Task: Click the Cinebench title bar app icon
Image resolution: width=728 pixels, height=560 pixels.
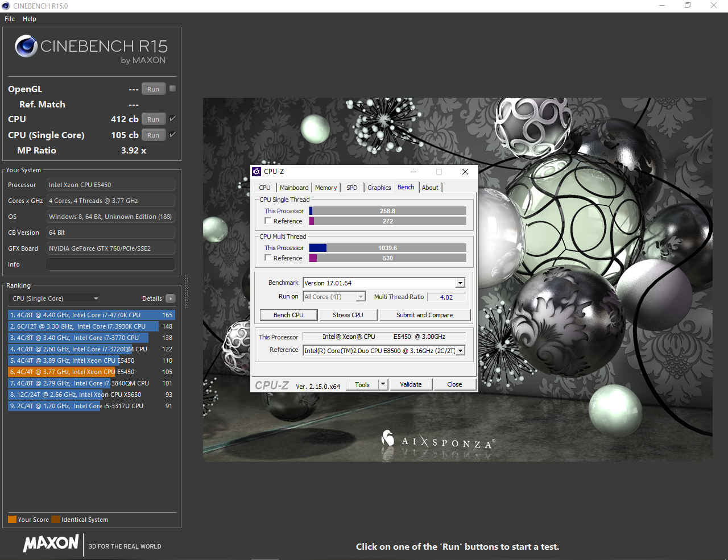Action: click(x=6, y=6)
